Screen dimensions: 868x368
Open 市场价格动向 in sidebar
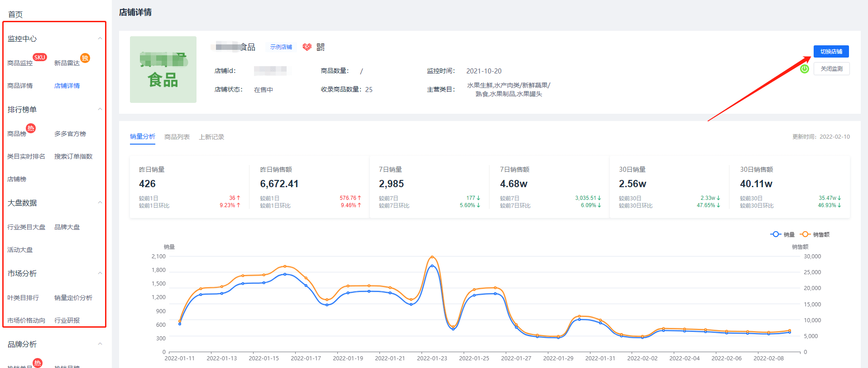coord(26,320)
